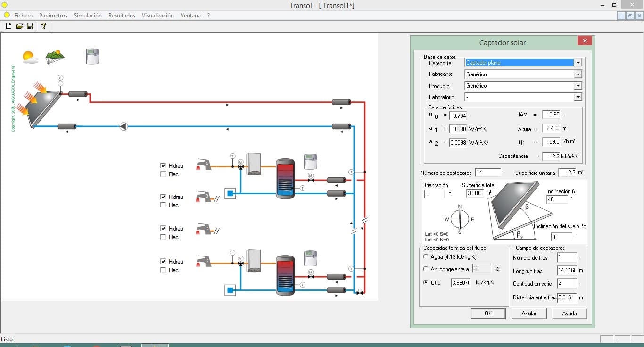Click the upper auxiliary boiler icon
The image size is (644, 347).
point(254,164)
